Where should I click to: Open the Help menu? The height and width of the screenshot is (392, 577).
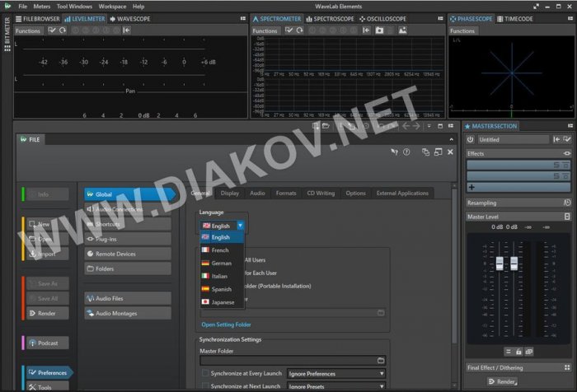point(138,7)
